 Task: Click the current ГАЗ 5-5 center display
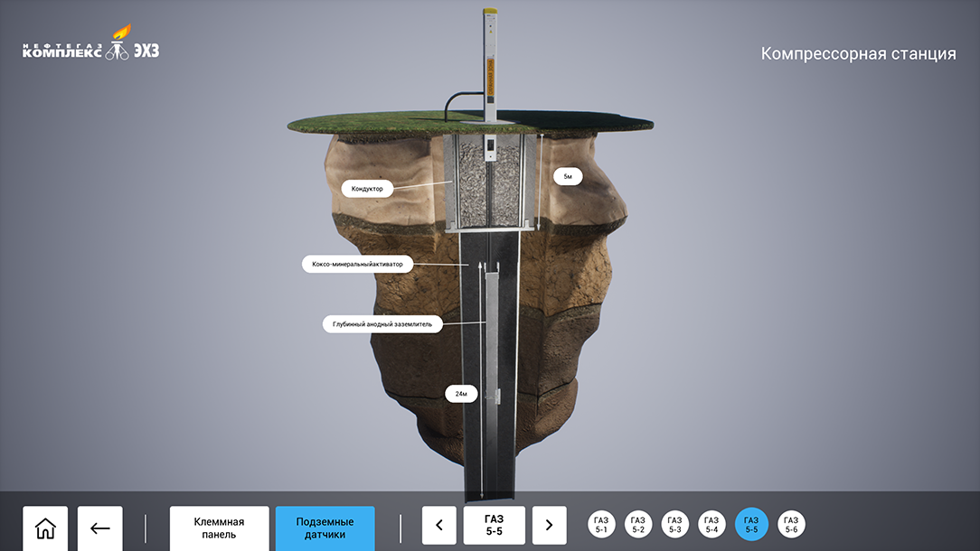(x=494, y=525)
